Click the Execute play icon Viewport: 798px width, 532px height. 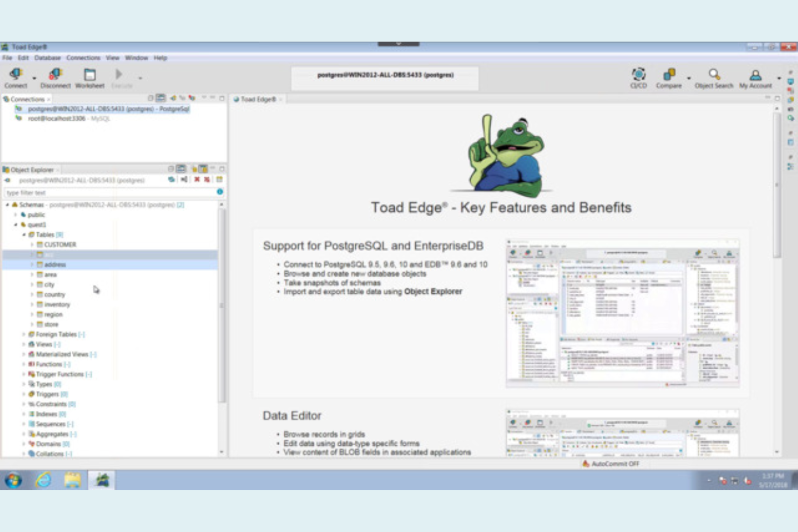coord(119,74)
